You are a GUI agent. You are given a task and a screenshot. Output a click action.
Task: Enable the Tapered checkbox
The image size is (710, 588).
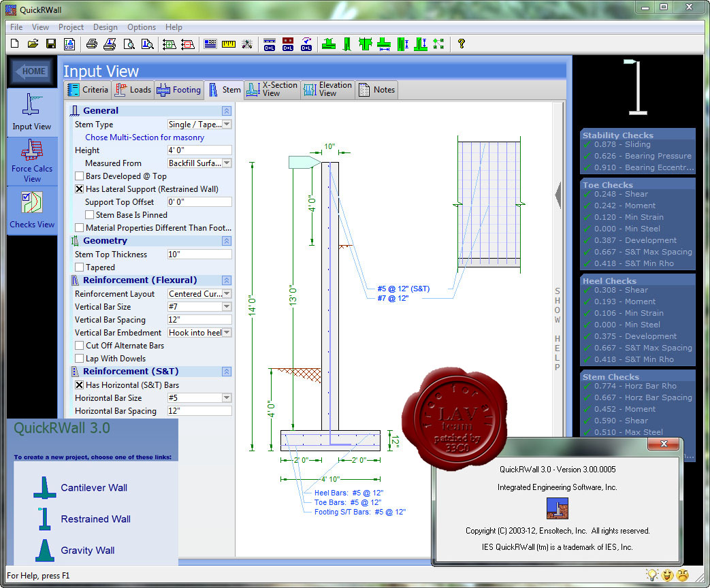[x=79, y=267]
